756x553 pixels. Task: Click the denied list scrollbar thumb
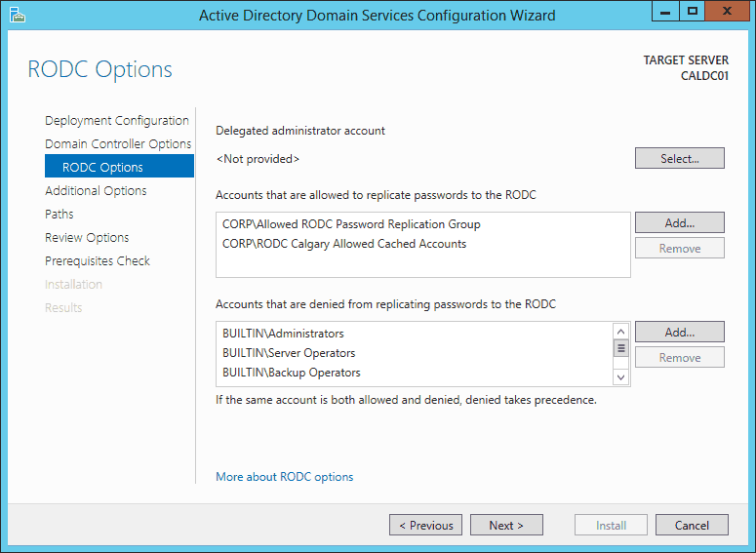620,347
